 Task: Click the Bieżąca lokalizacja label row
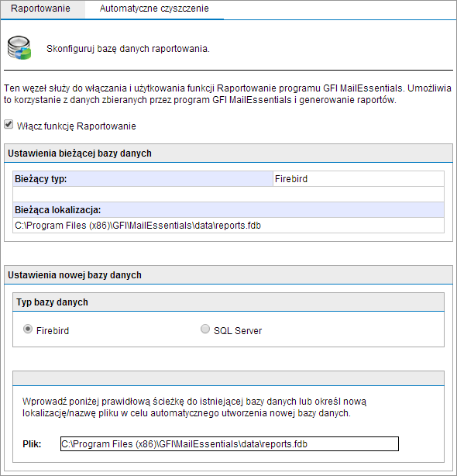(x=228, y=210)
